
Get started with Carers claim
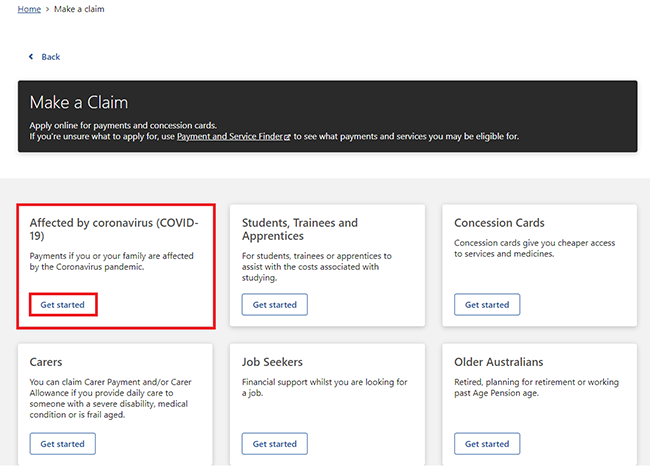pyautogui.click(x=63, y=444)
